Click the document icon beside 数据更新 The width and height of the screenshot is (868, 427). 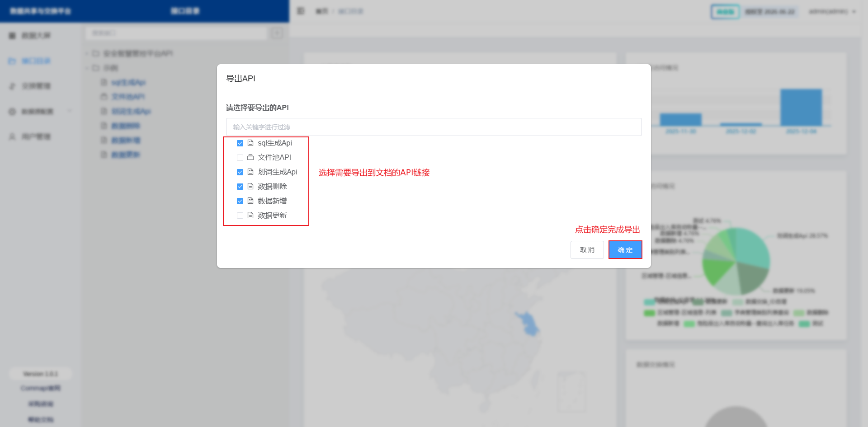click(250, 216)
